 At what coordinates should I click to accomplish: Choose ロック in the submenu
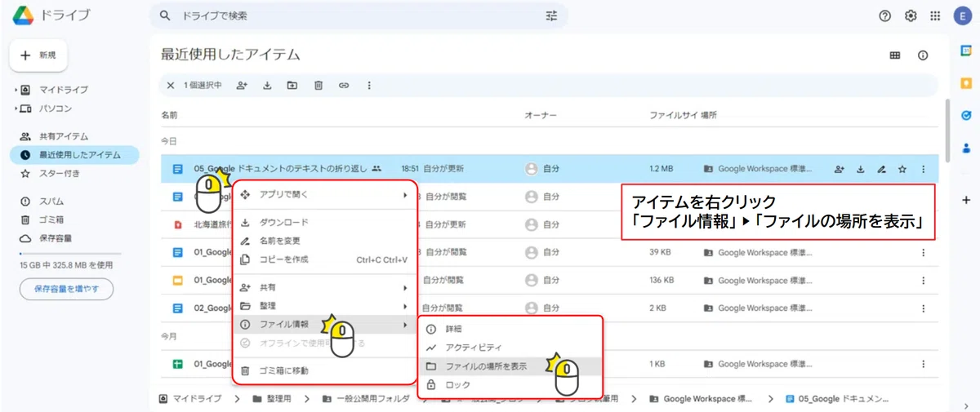point(510,384)
